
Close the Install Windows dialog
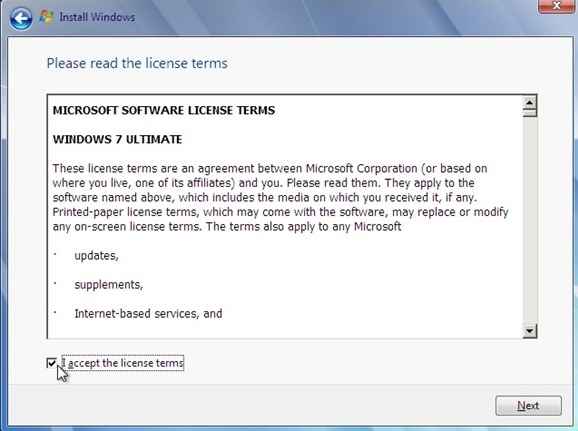pyautogui.click(x=556, y=6)
